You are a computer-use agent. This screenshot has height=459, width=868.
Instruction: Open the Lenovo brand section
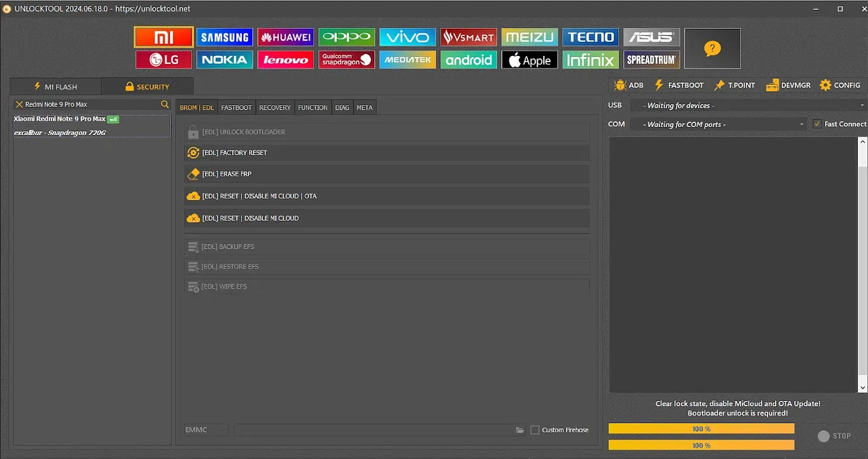(286, 60)
